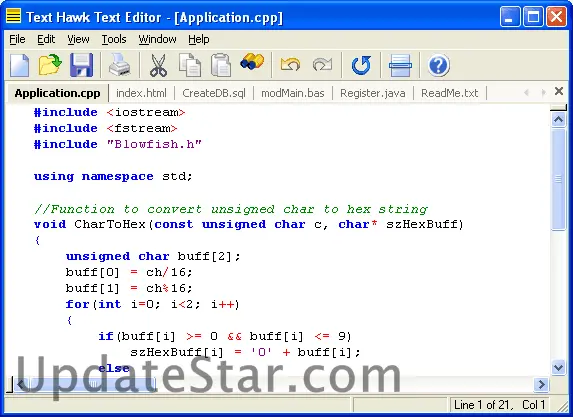
Task: Open help using the question mark icon
Action: coord(439,66)
